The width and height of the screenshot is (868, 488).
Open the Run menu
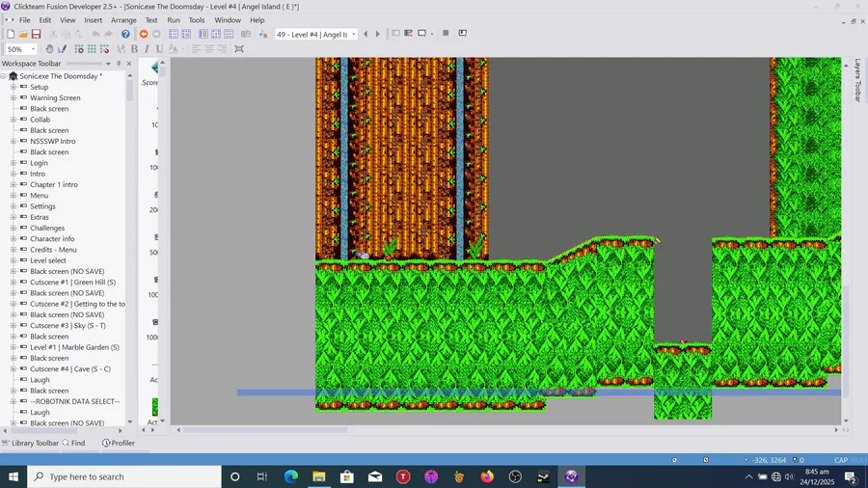(174, 20)
